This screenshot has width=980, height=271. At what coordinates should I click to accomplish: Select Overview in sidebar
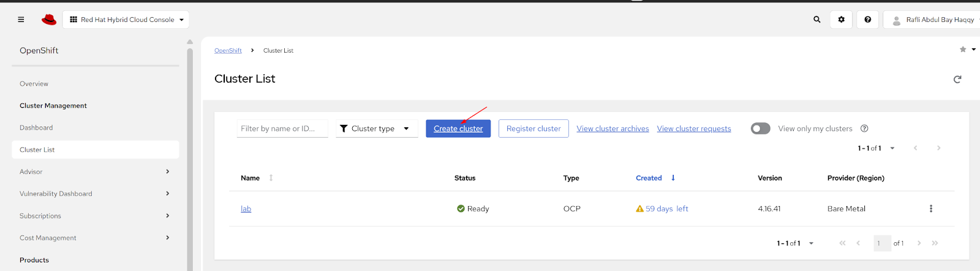pyautogui.click(x=34, y=84)
